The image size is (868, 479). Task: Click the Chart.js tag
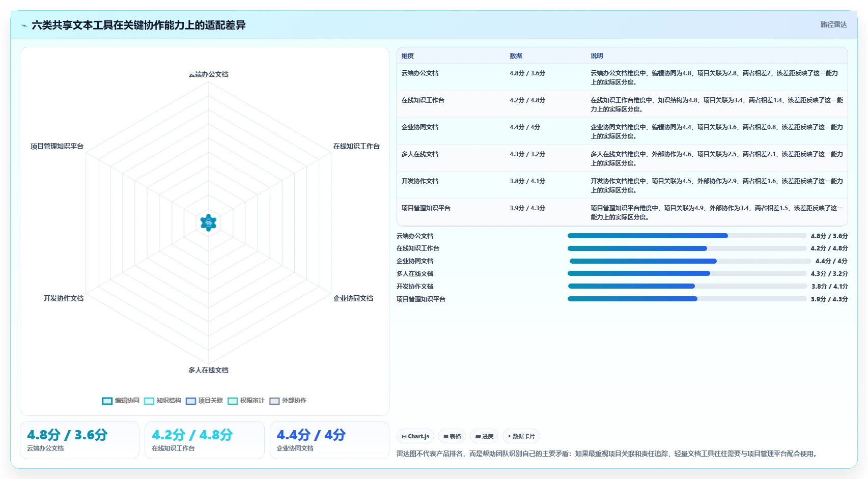[415, 436]
